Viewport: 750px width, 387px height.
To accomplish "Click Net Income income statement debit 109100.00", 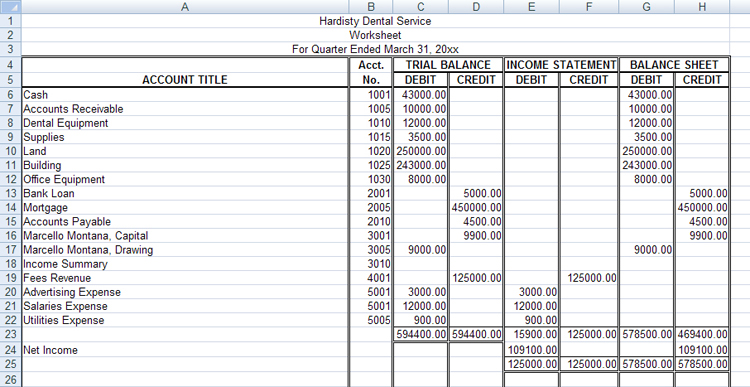I will pyautogui.click(x=531, y=350).
